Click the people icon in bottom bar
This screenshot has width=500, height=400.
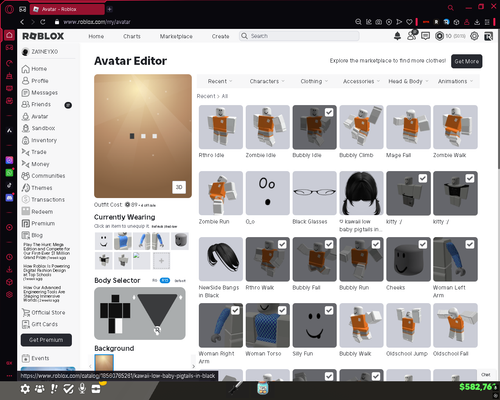tap(40, 389)
